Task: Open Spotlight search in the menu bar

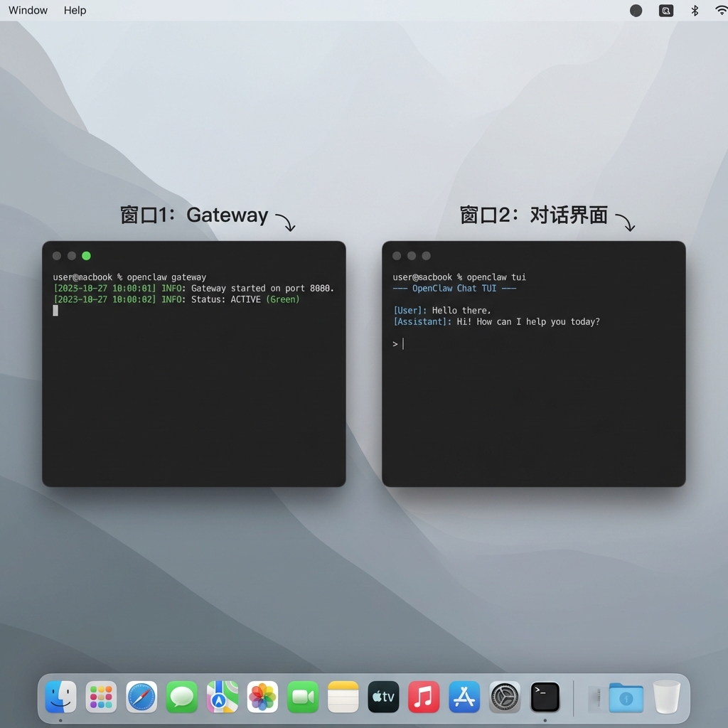Action: pos(665,10)
